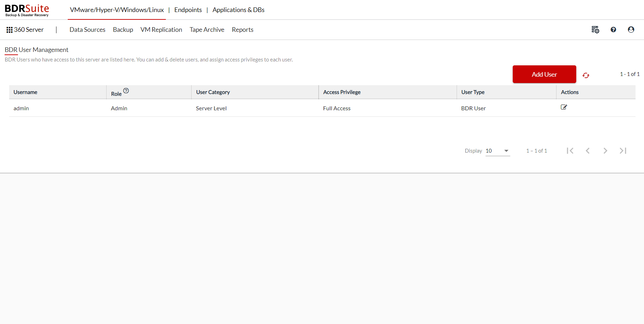Switch to Applications & DBs tab
This screenshot has width=644, height=324.
pyautogui.click(x=239, y=10)
